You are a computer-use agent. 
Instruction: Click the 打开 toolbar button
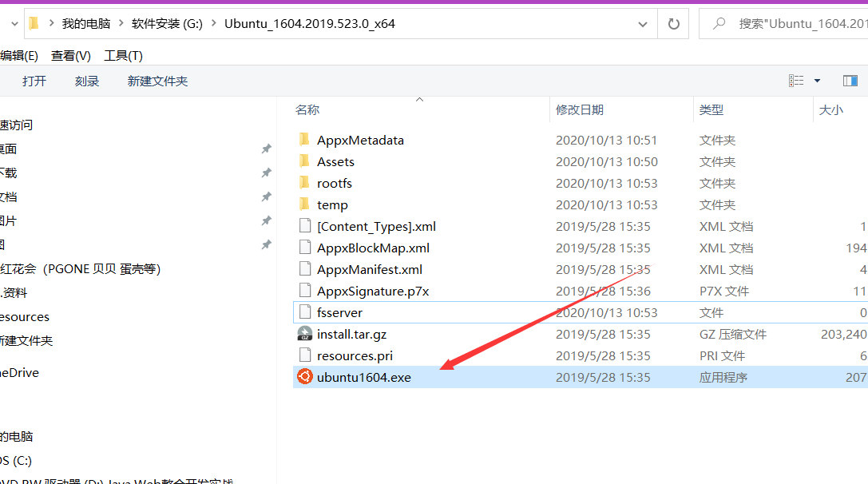pos(34,81)
